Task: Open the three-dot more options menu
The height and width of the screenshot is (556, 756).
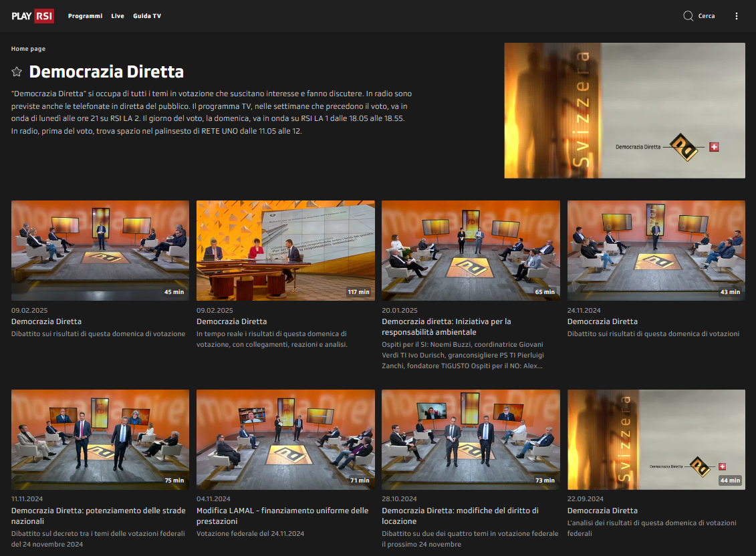Action: pos(737,16)
